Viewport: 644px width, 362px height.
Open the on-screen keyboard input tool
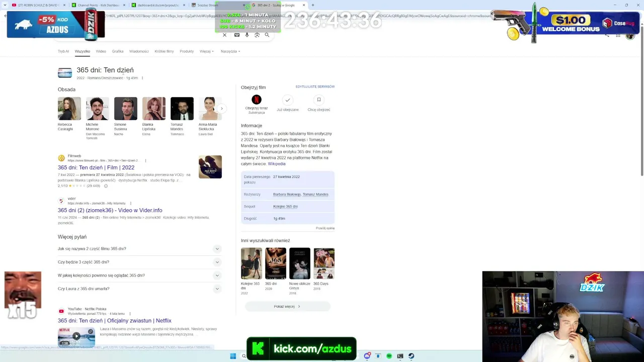[x=237, y=35]
